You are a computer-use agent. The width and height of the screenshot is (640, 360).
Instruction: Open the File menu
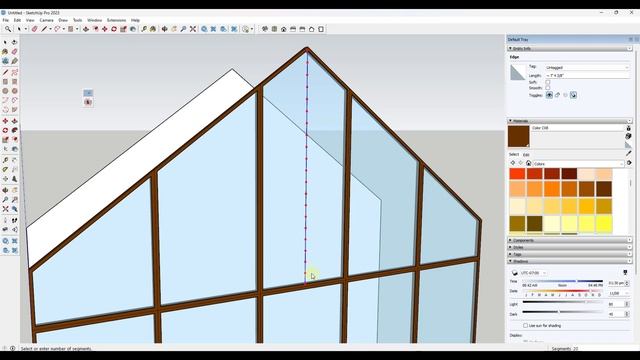point(6,20)
